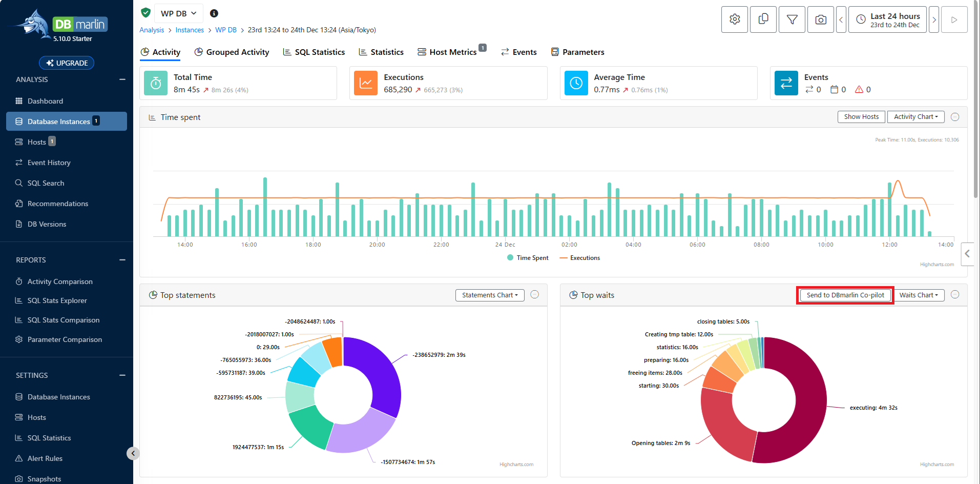The width and height of the screenshot is (980, 484).
Task: Switch to the Grouped Activity tab
Action: pos(232,52)
